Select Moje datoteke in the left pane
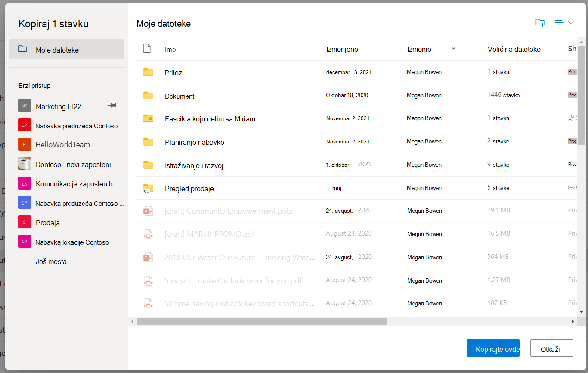 [66, 49]
